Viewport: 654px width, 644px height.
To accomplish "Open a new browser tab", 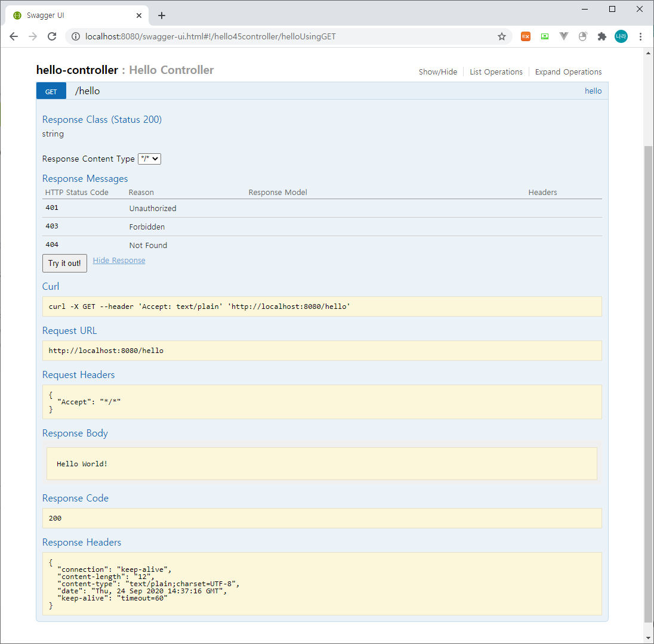I will coord(162,16).
